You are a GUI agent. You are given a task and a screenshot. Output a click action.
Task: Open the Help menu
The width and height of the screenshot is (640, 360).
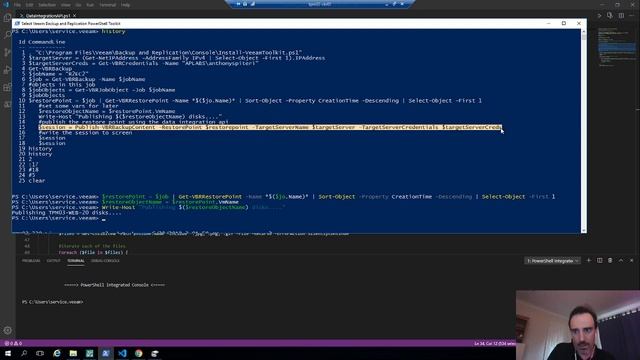click(126, 5)
